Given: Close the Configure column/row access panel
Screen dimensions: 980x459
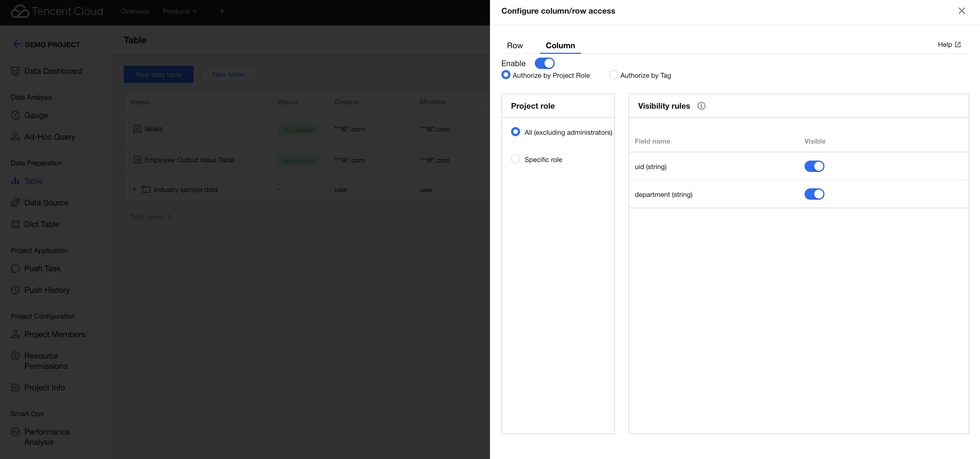Looking at the screenshot, I should [x=961, y=11].
